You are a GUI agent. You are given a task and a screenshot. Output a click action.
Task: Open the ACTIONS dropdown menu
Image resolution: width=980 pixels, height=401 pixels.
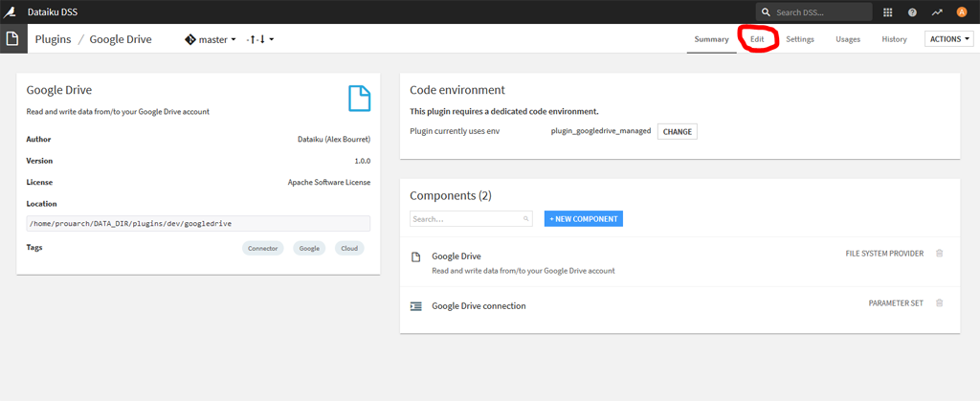949,38
